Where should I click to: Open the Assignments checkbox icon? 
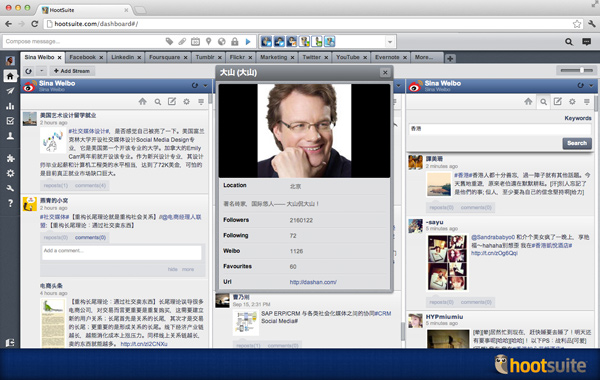pyautogui.click(x=10, y=121)
